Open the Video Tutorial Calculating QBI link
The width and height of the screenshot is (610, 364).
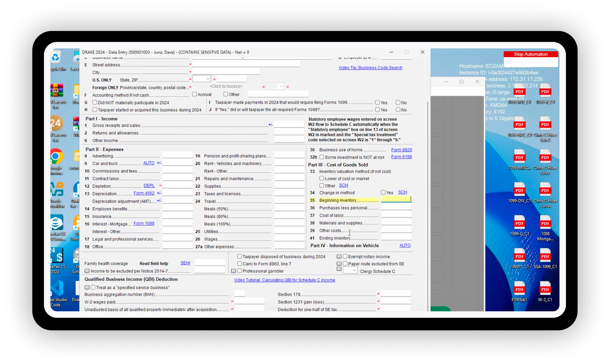click(285, 280)
